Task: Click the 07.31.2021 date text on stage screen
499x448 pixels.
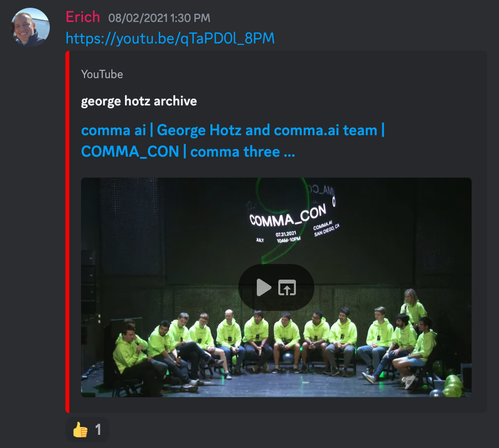Action: coord(286,234)
